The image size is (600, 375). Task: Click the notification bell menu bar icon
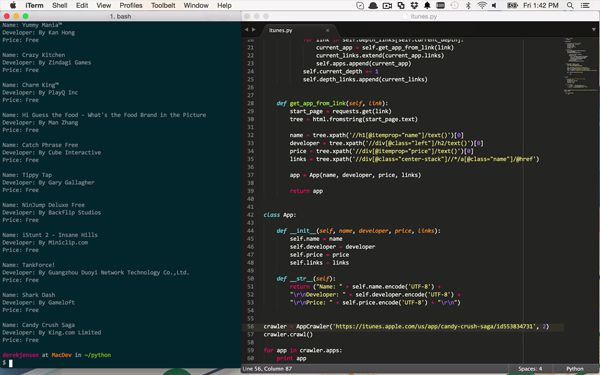point(427,5)
